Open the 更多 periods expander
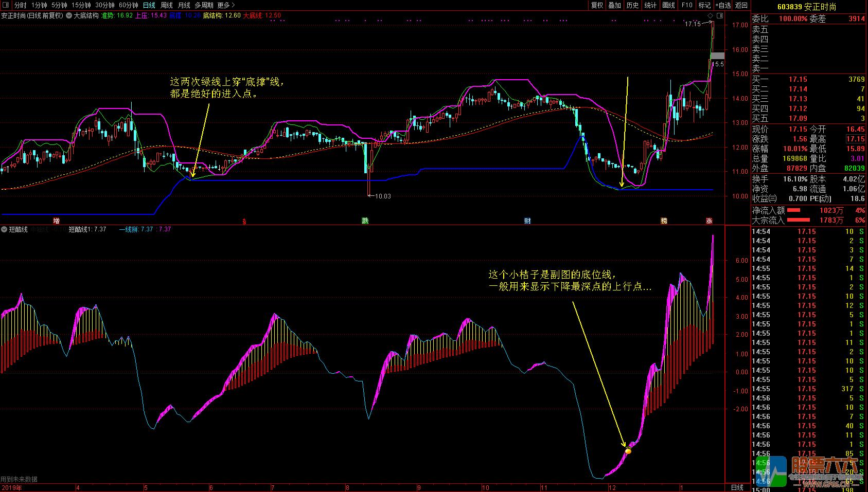This screenshot has height=492, width=868. [x=226, y=5]
